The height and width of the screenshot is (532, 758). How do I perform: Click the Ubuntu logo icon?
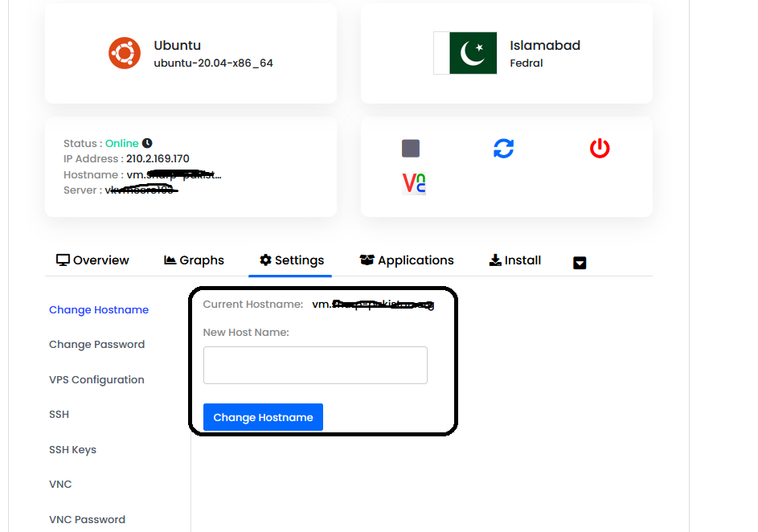pos(125,53)
